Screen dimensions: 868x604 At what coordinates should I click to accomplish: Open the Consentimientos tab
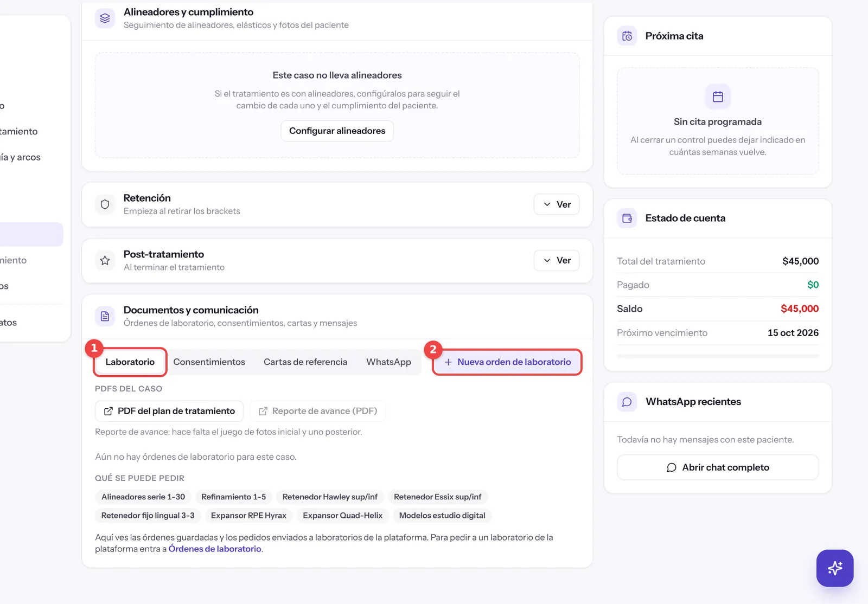[x=209, y=362]
